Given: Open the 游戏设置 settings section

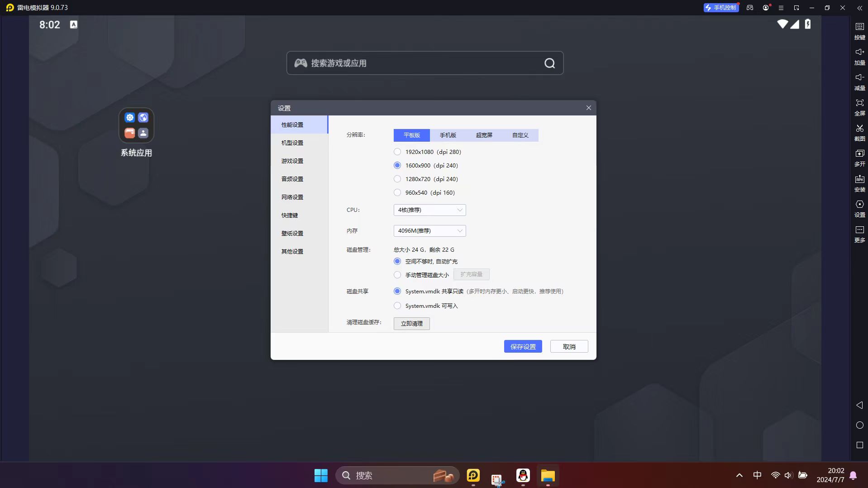Looking at the screenshot, I should [x=292, y=161].
